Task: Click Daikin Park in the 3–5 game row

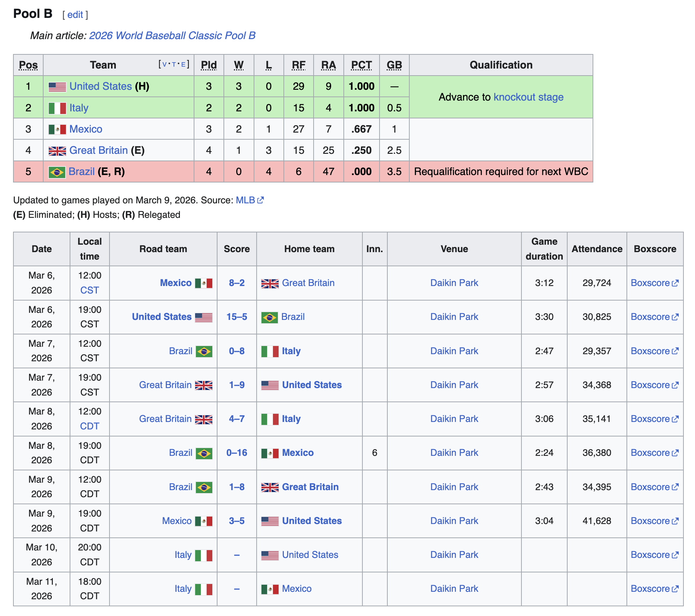Action: coord(454,521)
